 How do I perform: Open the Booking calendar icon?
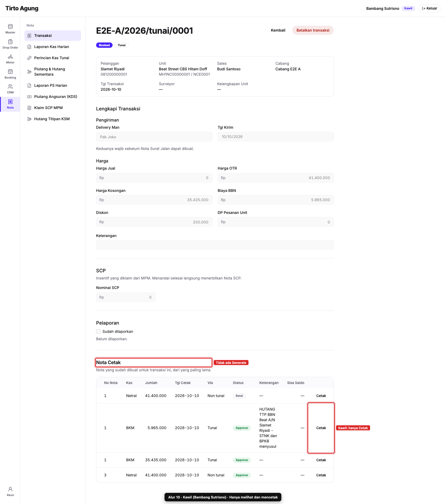pos(10,72)
